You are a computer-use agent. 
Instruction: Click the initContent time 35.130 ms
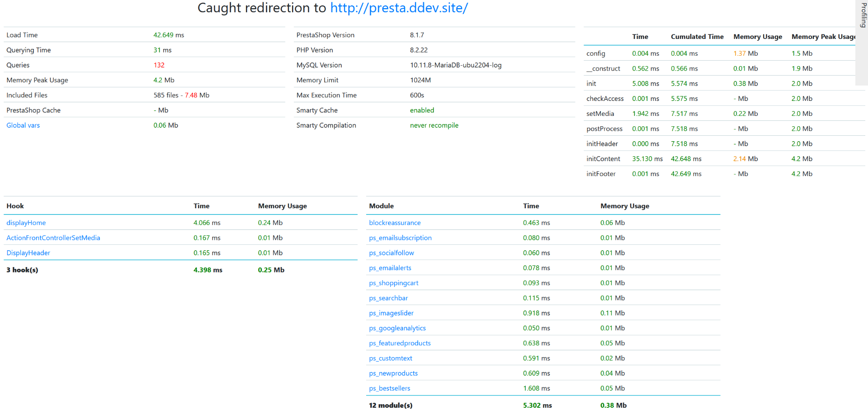pyautogui.click(x=647, y=159)
